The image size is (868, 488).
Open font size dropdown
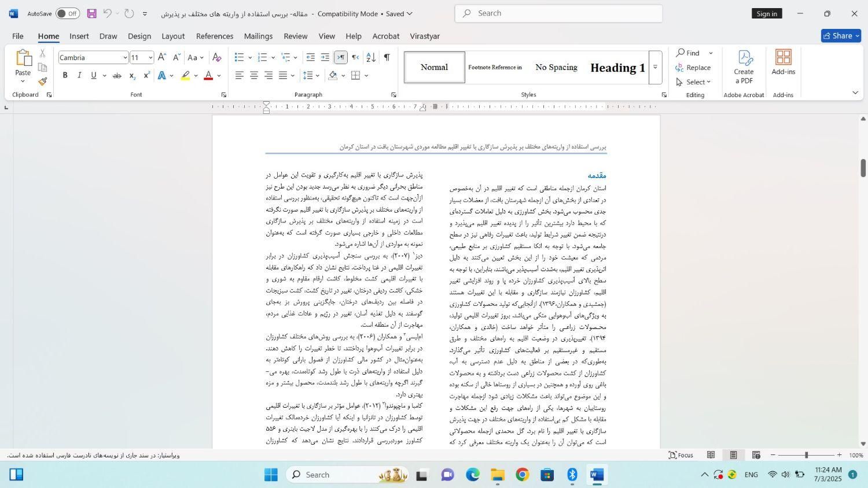tap(150, 57)
